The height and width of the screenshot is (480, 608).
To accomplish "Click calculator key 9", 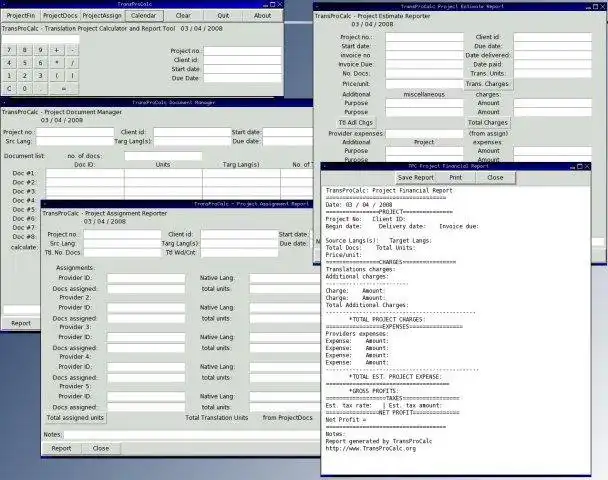I will click(x=40, y=50).
